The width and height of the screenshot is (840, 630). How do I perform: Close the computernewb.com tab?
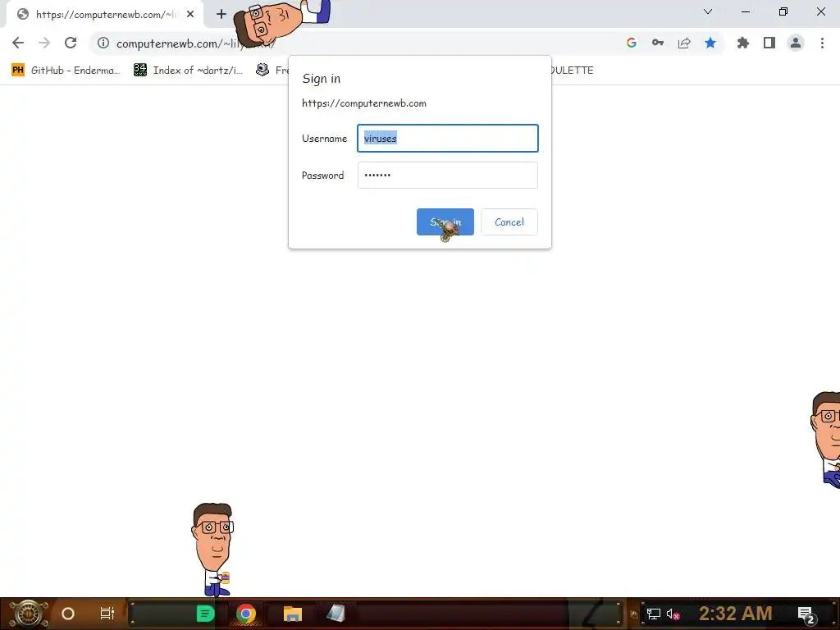190,14
